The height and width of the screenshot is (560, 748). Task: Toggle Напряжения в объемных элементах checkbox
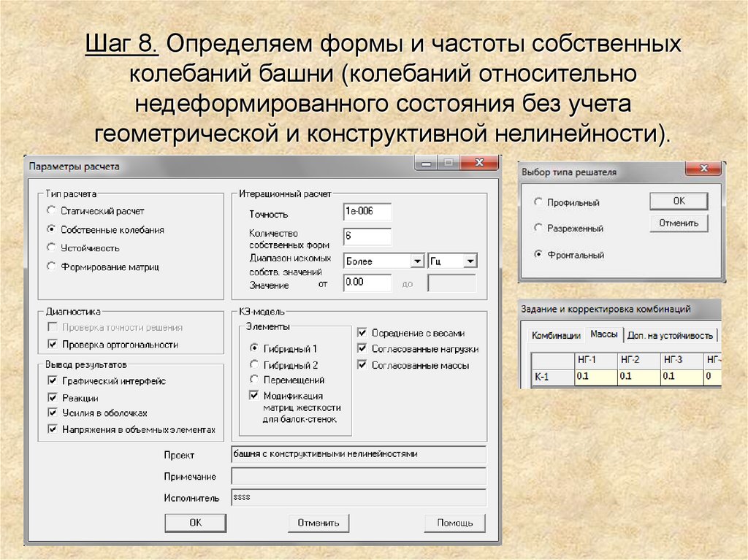pos(53,429)
